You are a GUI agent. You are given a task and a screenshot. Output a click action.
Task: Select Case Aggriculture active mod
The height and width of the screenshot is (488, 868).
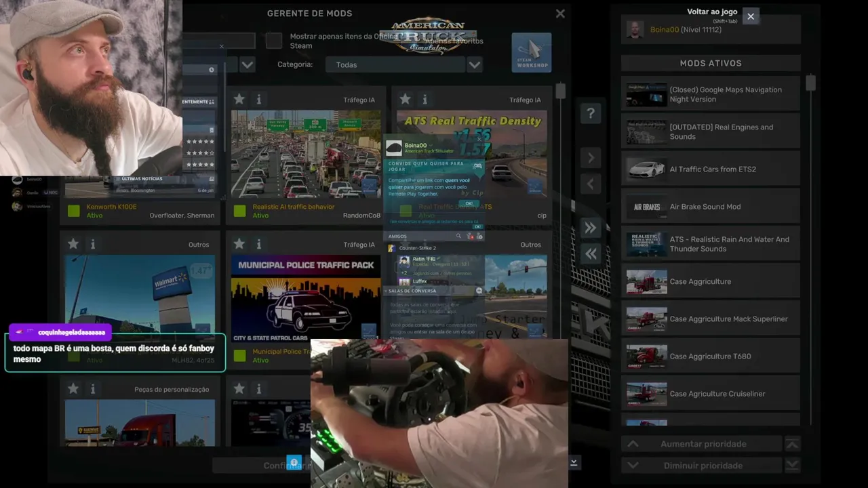[x=711, y=281]
